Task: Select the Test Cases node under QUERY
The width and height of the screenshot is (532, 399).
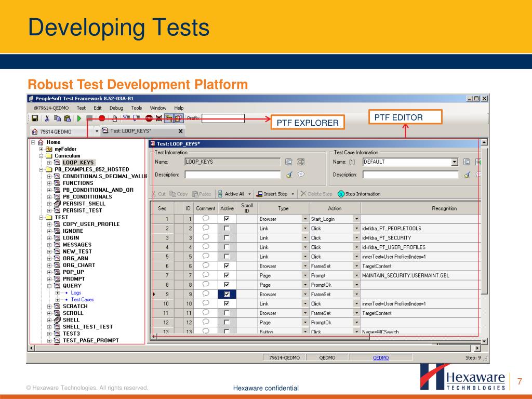Action: pos(83,299)
